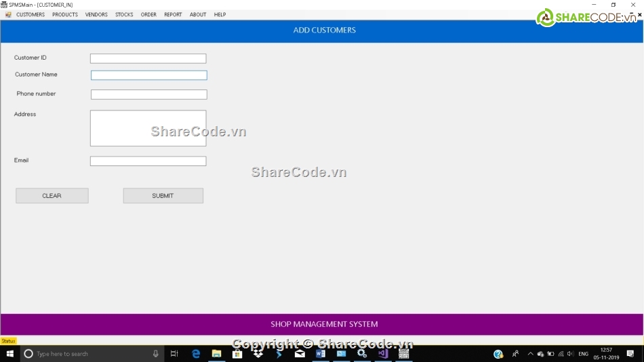
Task: Open the CUSTOMERS menu
Action: click(31, 14)
